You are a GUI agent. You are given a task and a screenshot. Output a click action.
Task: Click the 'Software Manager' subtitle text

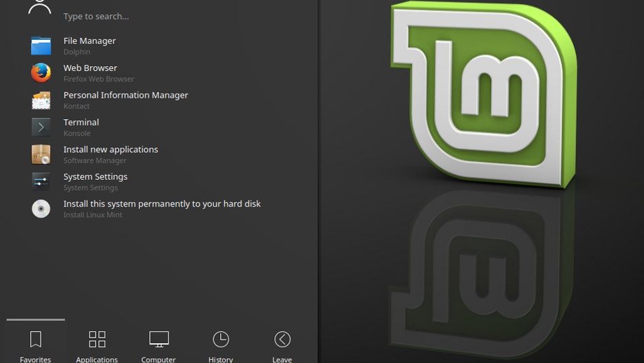click(x=95, y=160)
